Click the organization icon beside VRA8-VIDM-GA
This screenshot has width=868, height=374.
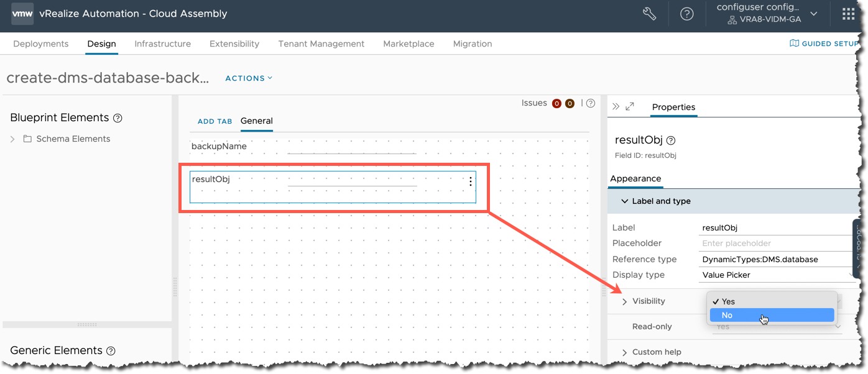tap(732, 19)
